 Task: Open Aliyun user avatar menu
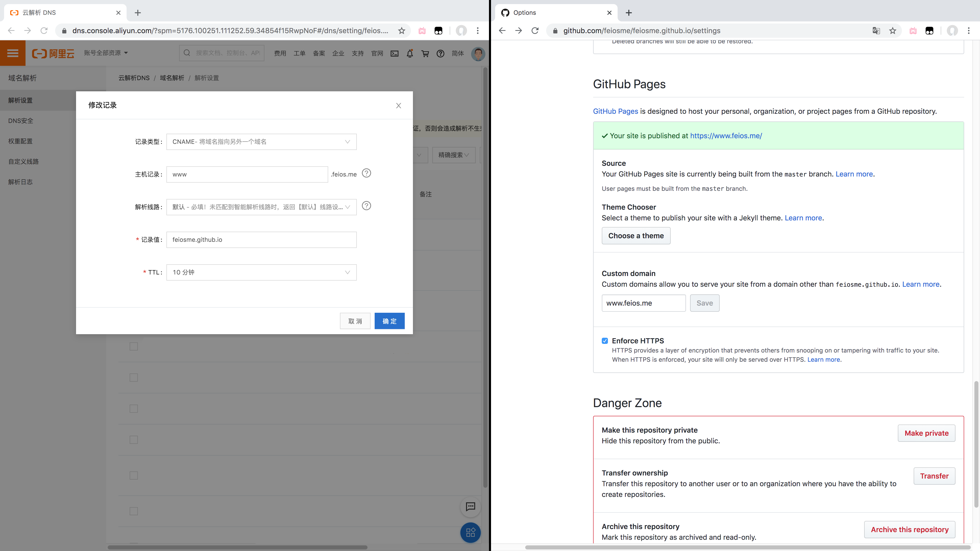point(478,54)
